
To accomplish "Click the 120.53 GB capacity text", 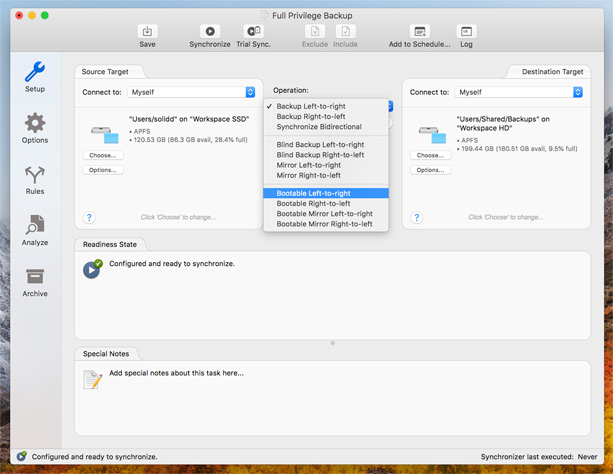I will coord(190,140).
